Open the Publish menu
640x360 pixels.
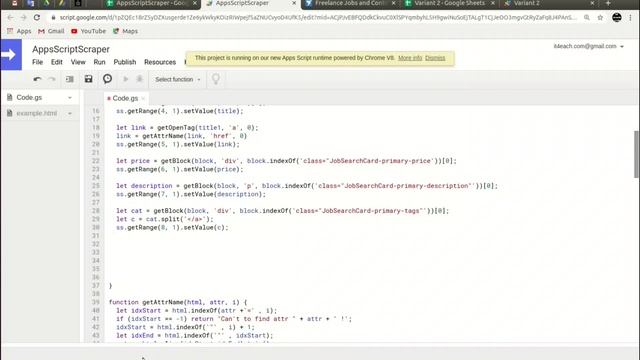coord(124,62)
